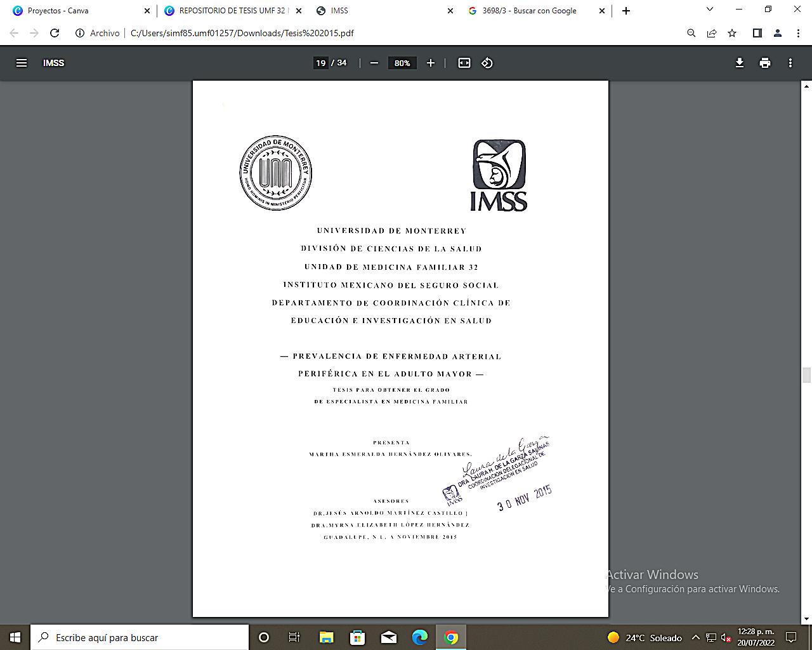This screenshot has height=650, width=812.
Task: Click the IMSS logo on the page
Action: [x=499, y=175]
